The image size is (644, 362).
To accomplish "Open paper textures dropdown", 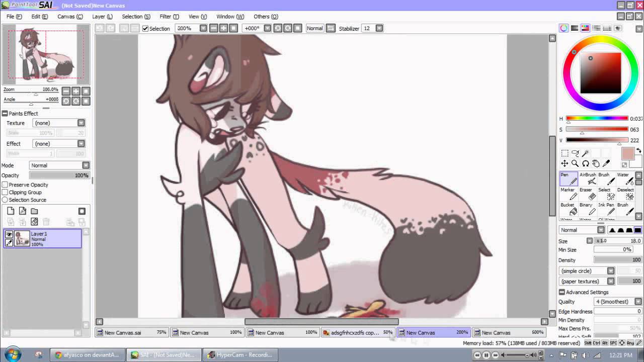I will (x=587, y=282).
